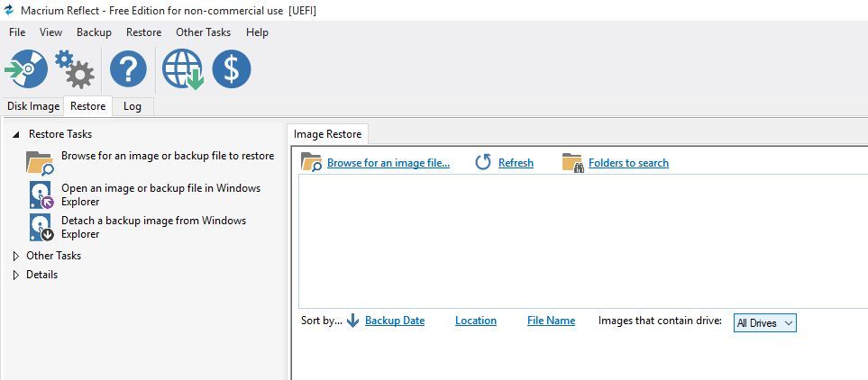
Task: Click the Open image in Windows Explorer icon
Action: [41, 195]
